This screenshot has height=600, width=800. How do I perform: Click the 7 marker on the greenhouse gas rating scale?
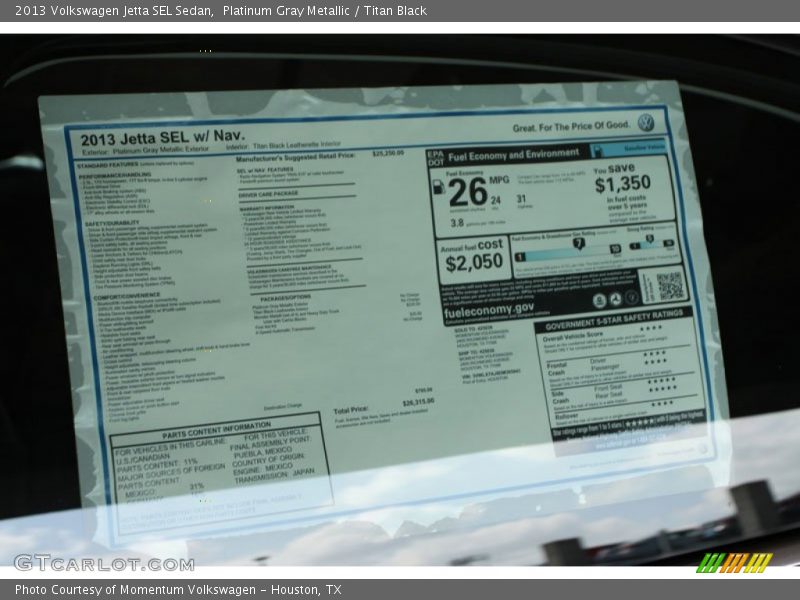pyautogui.click(x=578, y=244)
